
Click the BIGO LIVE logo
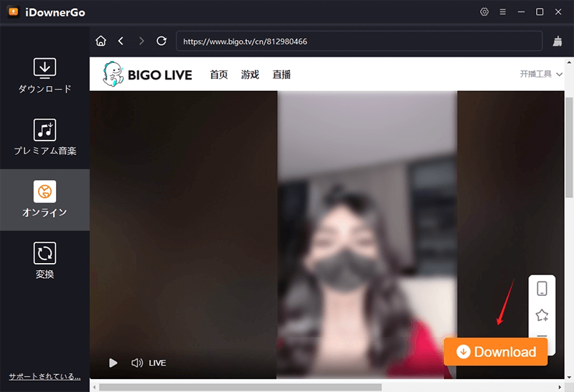(x=147, y=75)
